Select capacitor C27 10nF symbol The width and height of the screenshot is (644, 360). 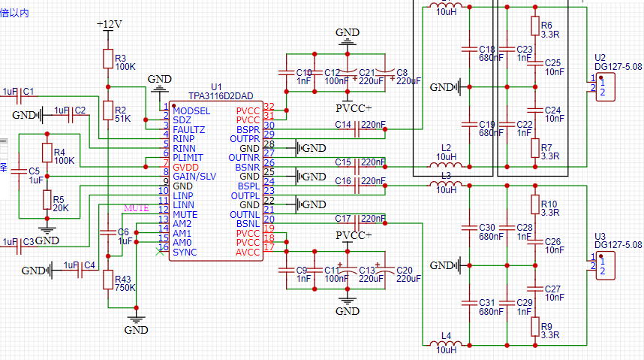point(534,289)
